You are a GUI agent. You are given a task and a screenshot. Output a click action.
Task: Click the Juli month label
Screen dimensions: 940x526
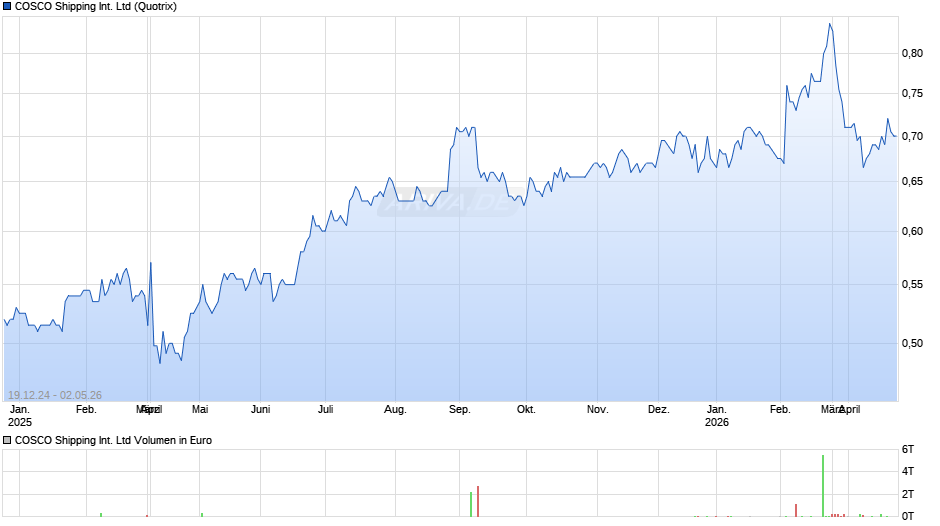click(326, 410)
